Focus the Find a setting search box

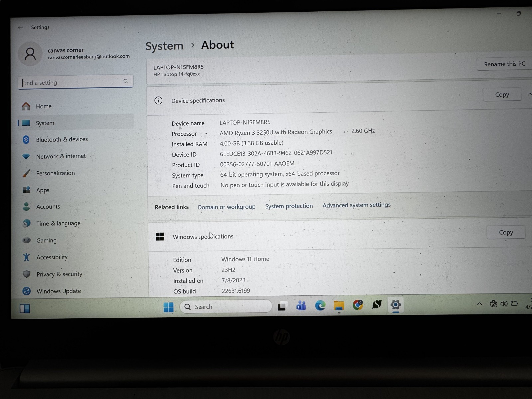pyautogui.click(x=75, y=82)
